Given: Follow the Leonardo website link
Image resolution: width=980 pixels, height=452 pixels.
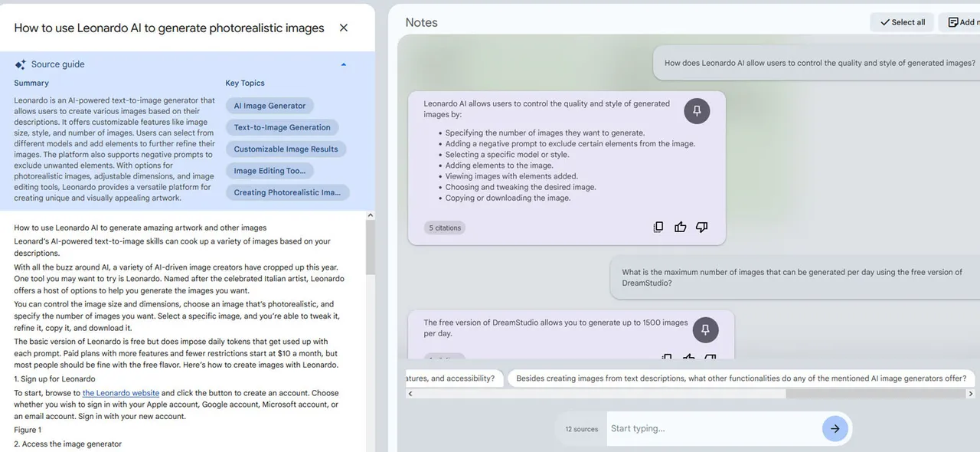Looking at the screenshot, I should (121, 393).
